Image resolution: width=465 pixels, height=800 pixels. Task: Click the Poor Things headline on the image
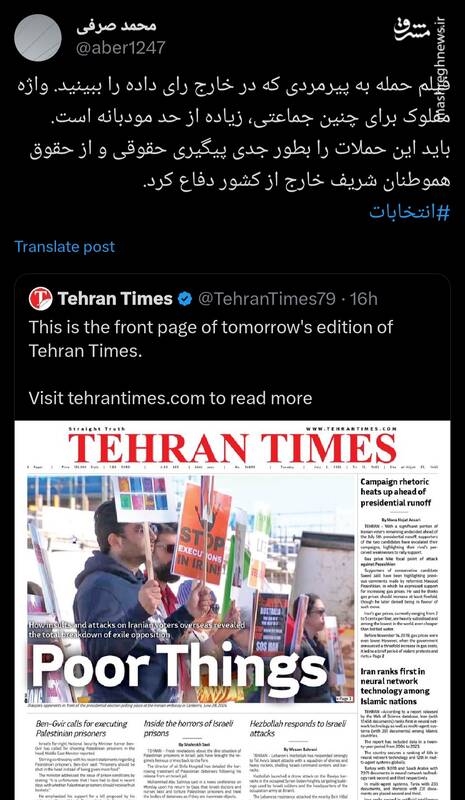coord(179,669)
